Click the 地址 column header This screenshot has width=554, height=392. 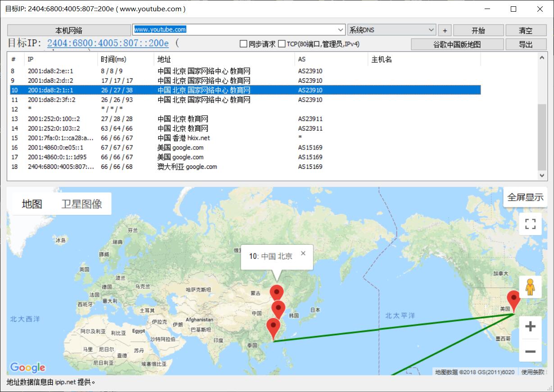[x=224, y=59]
